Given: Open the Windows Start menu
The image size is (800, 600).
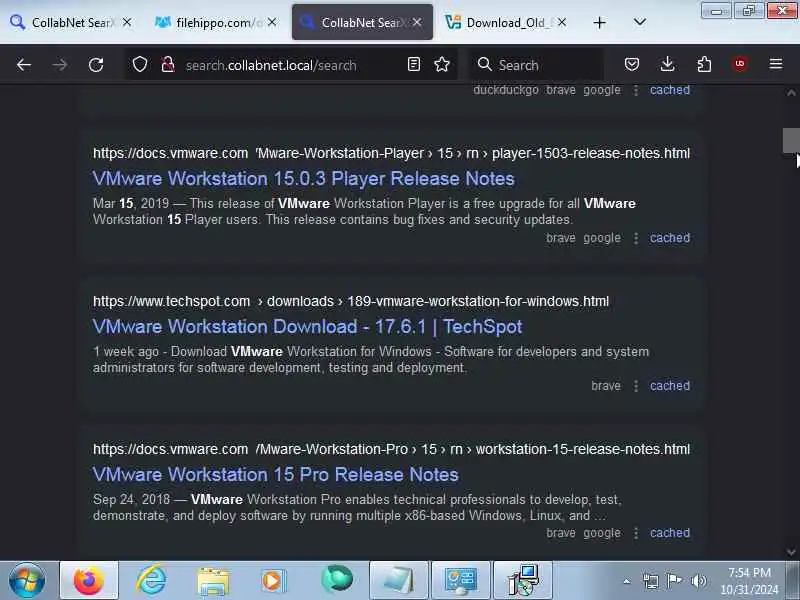Looking at the screenshot, I should click(27, 580).
